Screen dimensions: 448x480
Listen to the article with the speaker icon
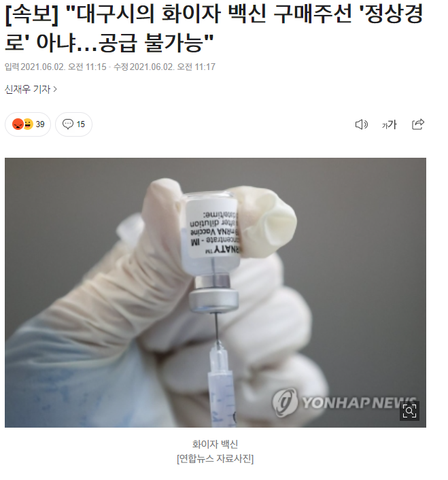click(362, 124)
